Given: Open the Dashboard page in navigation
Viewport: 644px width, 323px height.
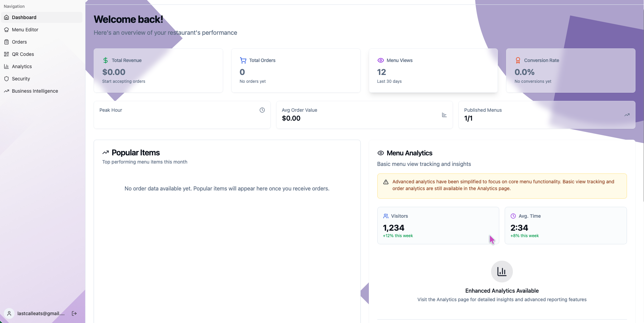Looking at the screenshot, I should [x=24, y=17].
